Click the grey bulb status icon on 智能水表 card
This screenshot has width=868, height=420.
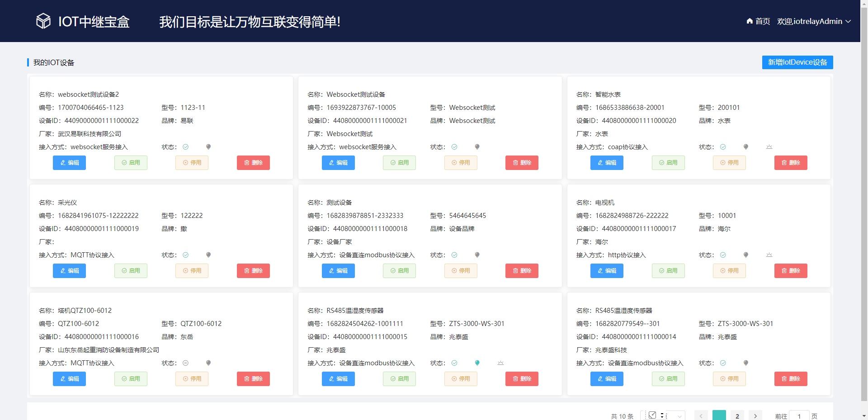point(746,146)
